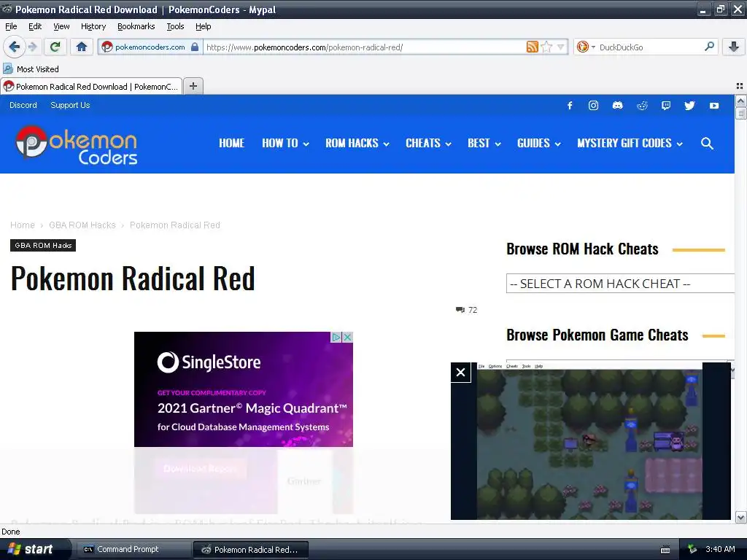The image size is (747, 560).
Task: Open the PokemonCoders Facebook icon
Action: pyautogui.click(x=570, y=105)
